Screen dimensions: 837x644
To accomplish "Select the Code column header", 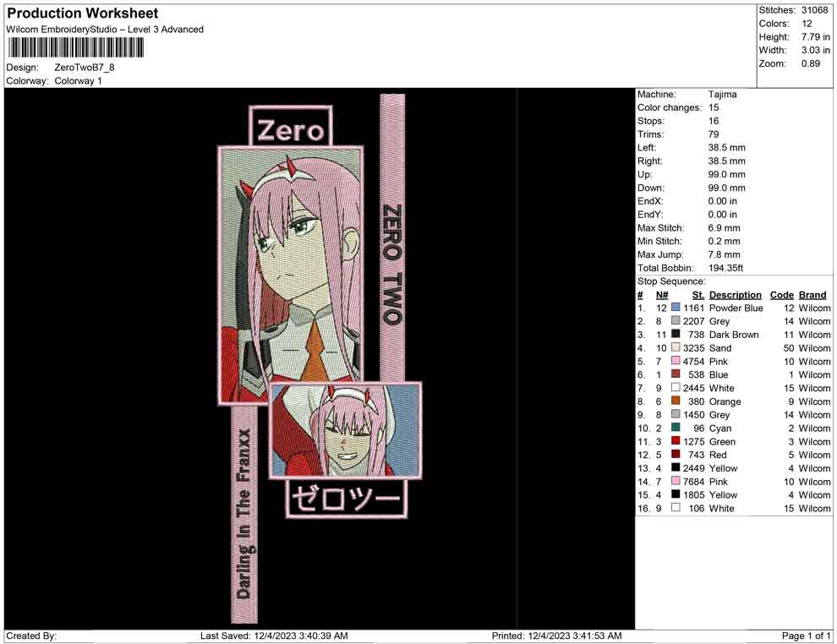I will (781, 295).
